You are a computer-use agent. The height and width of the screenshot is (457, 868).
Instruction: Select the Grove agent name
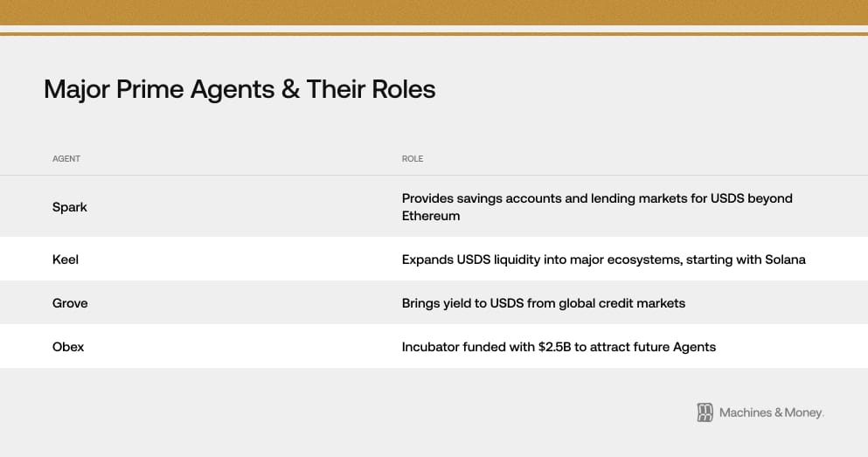click(70, 303)
